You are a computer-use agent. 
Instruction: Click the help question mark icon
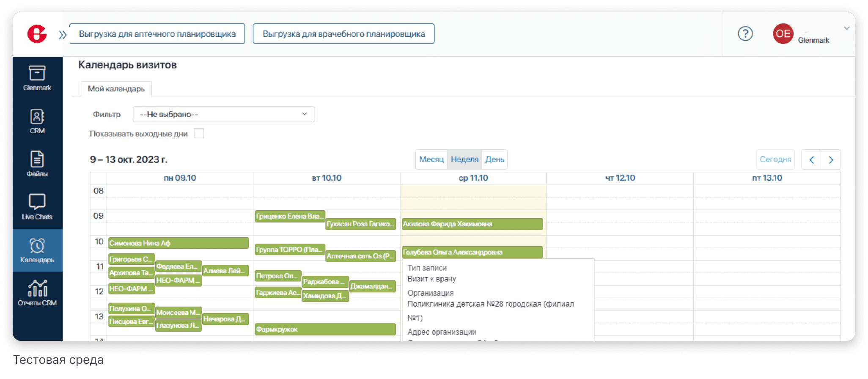[745, 34]
